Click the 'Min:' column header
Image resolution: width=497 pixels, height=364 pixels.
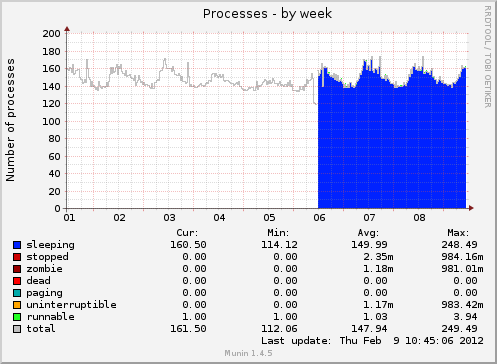pos(278,233)
